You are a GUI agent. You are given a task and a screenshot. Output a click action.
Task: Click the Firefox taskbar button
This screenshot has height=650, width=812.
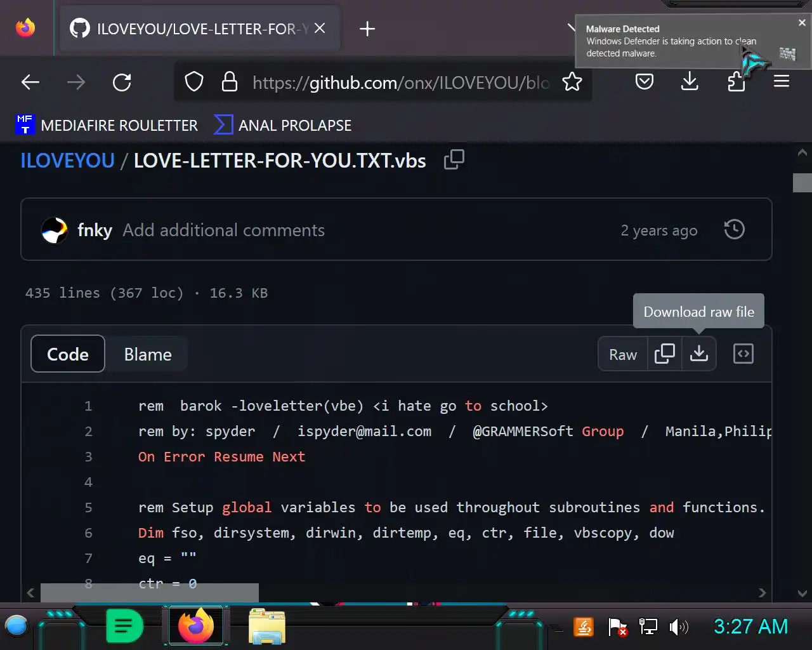coord(196,627)
